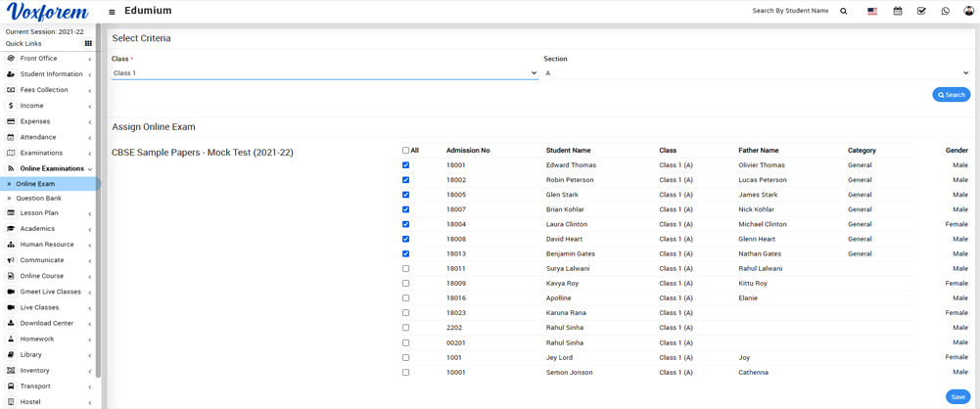
Task: Check the All students checkbox
Action: pos(405,151)
